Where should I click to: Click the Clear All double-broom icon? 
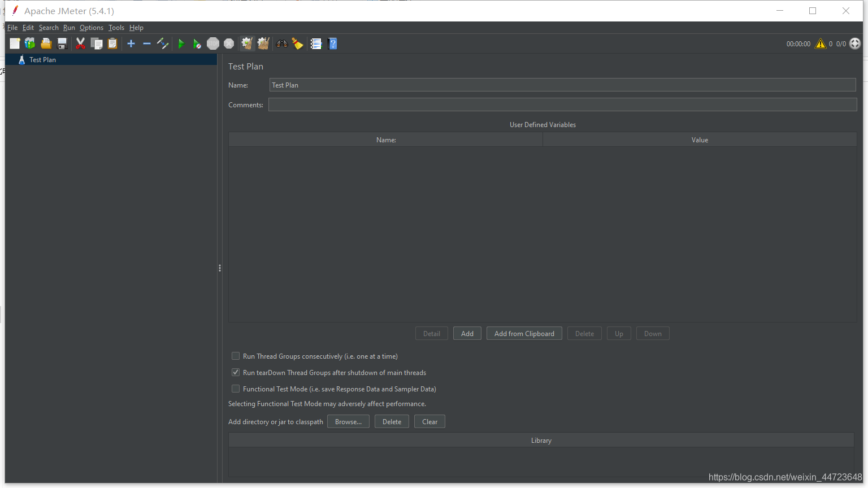(x=263, y=43)
